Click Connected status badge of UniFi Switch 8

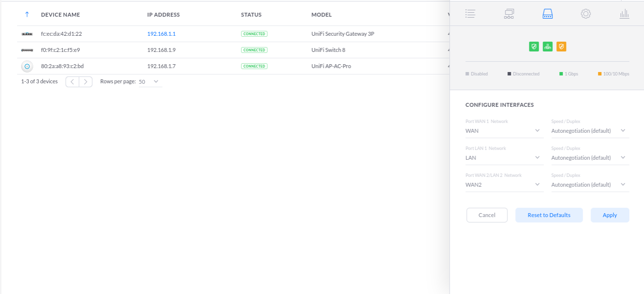(254, 50)
